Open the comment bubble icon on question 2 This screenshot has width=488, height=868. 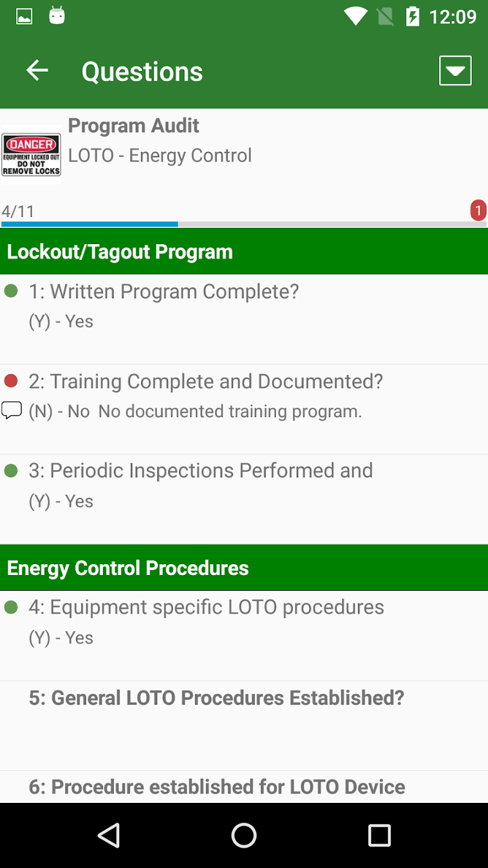pos(11,410)
